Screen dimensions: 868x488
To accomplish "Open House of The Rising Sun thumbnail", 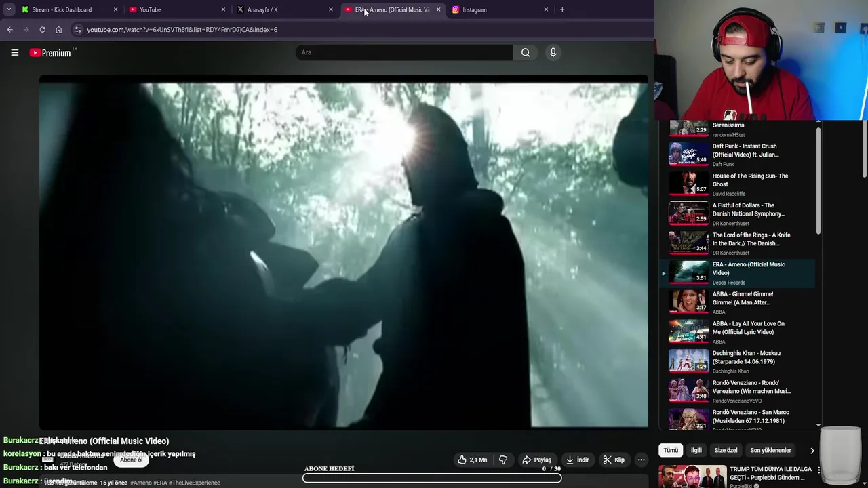I will point(688,184).
